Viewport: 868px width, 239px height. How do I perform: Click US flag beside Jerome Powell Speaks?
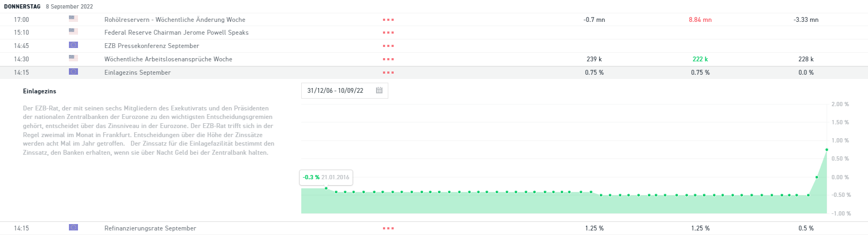click(x=73, y=32)
